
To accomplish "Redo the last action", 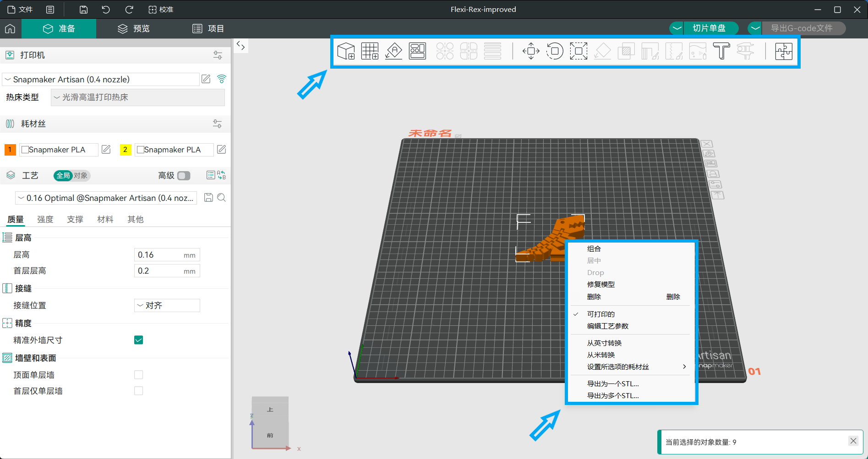I will click(129, 10).
